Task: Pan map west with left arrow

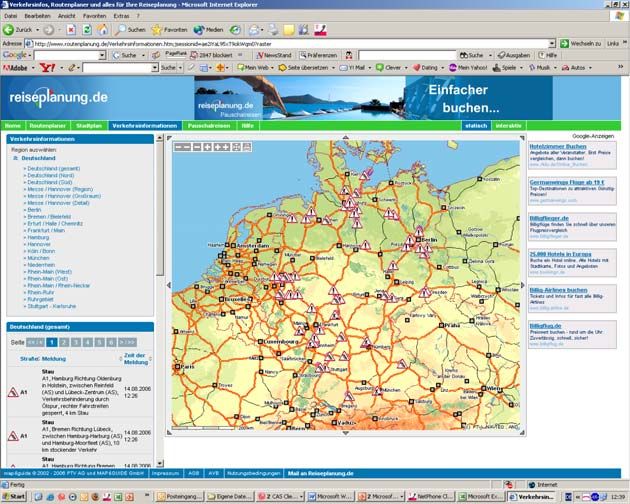Action: 169,285
